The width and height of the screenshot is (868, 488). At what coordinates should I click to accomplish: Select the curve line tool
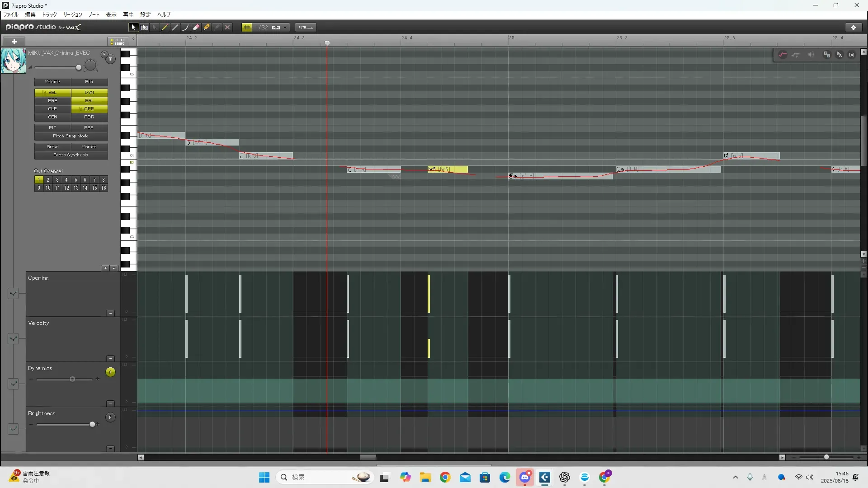pyautogui.click(x=185, y=27)
